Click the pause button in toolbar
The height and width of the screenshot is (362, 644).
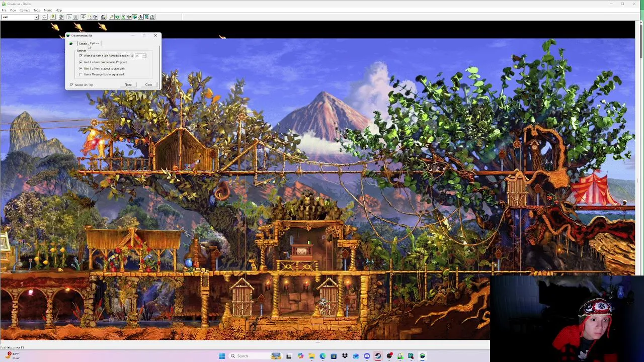point(75,17)
